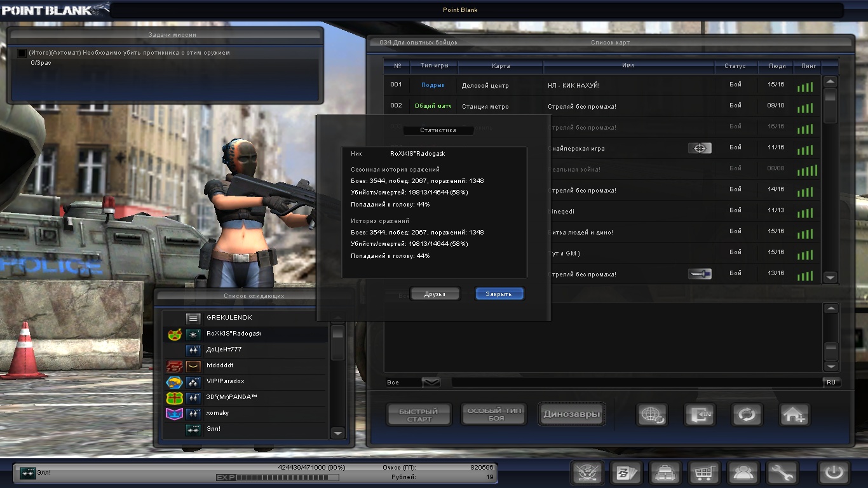
Task: Click the create room house icon
Action: [x=794, y=415]
